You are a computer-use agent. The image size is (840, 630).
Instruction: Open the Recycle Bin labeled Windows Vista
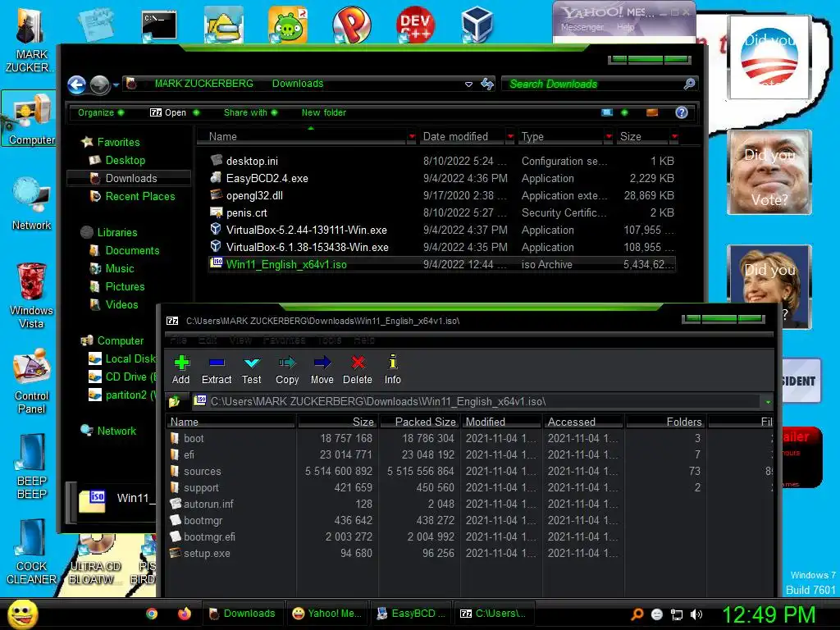click(x=31, y=295)
